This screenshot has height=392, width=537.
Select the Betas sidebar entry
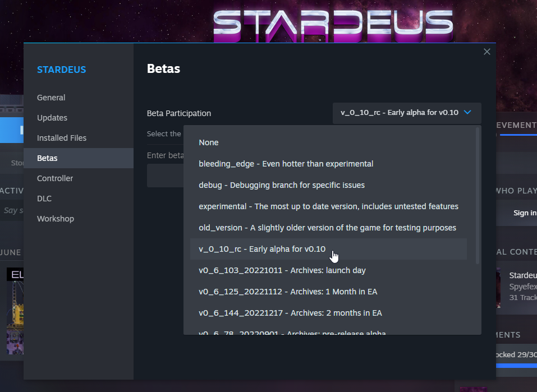coord(47,158)
